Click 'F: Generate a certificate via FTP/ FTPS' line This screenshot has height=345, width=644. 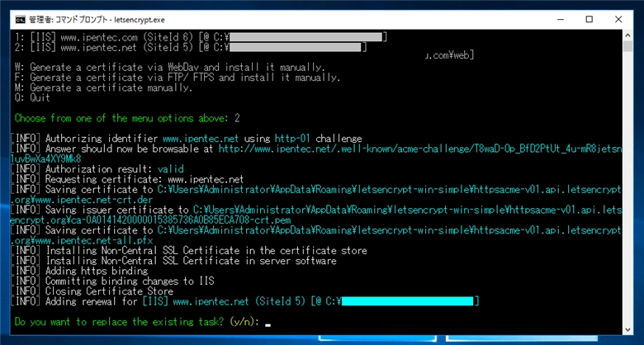(x=178, y=78)
